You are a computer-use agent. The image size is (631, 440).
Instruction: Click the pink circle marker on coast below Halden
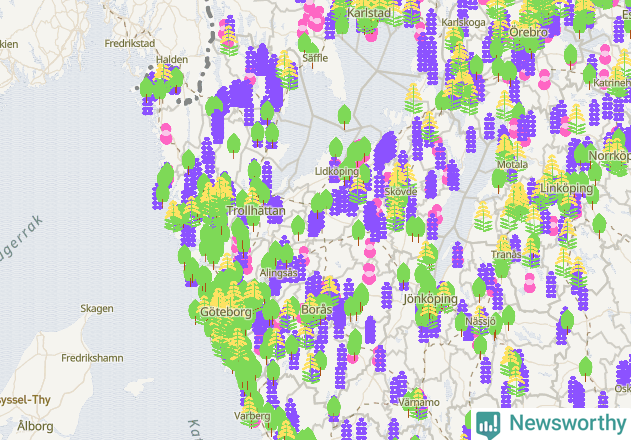166,134
